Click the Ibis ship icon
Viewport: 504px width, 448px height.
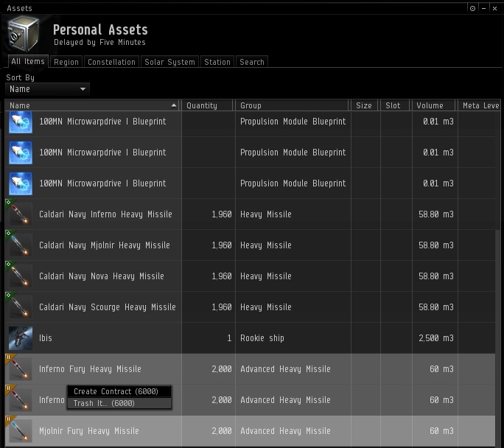coord(21,338)
